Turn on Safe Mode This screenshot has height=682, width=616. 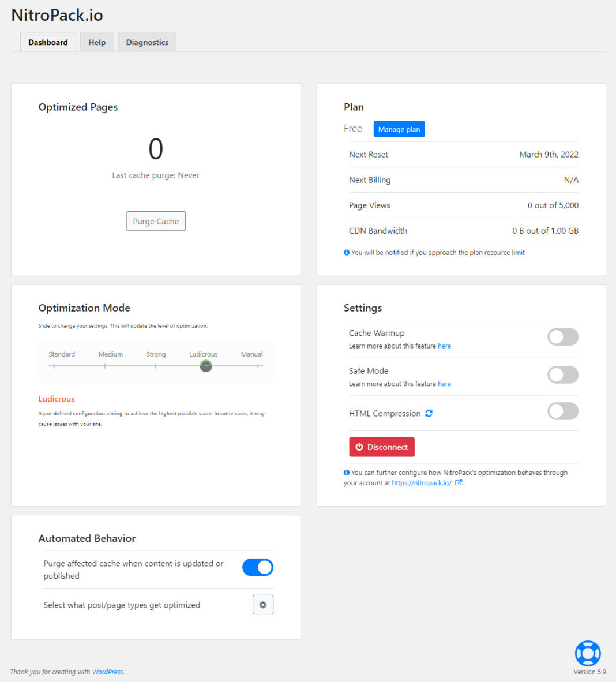click(x=562, y=374)
